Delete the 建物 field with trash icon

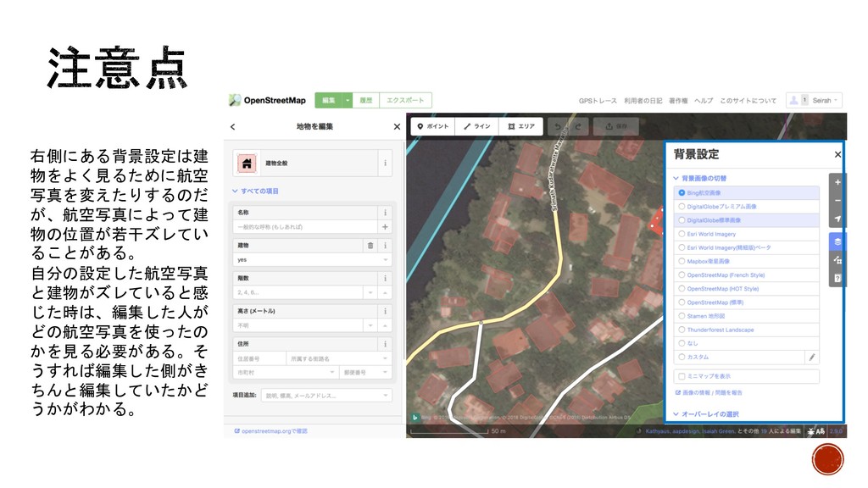(x=370, y=245)
